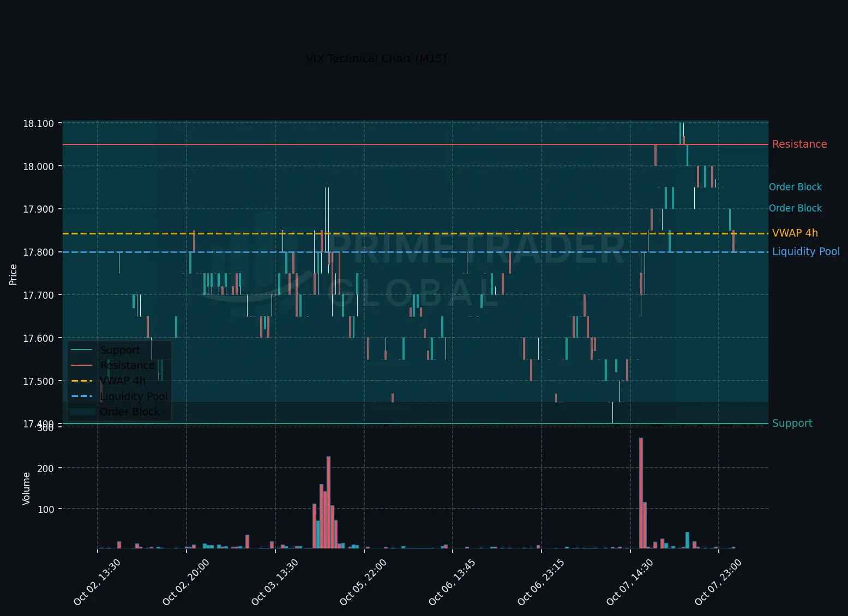Click the blue Liquidity Pool label right of chart

click(x=806, y=251)
